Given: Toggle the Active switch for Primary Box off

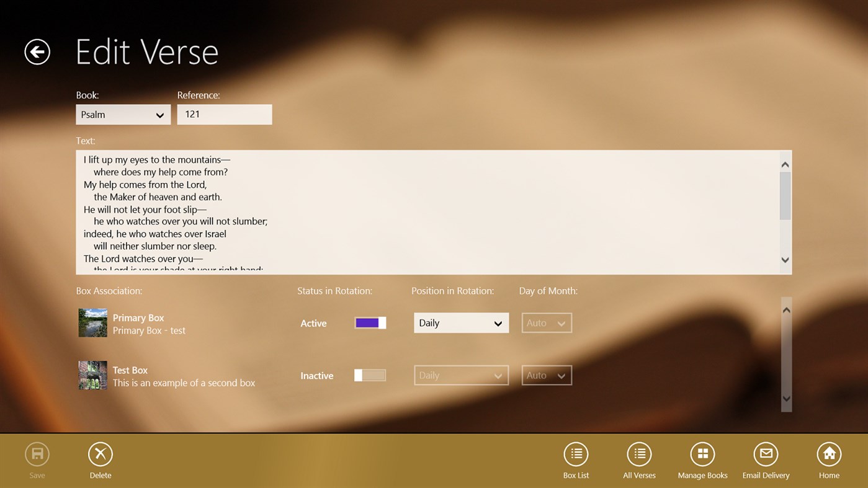Looking at the screenshot, I should (370, 322).
